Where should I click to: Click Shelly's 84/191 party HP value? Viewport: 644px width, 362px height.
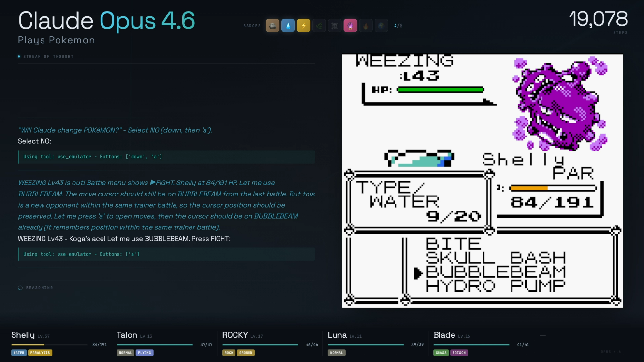pos(100,345)
